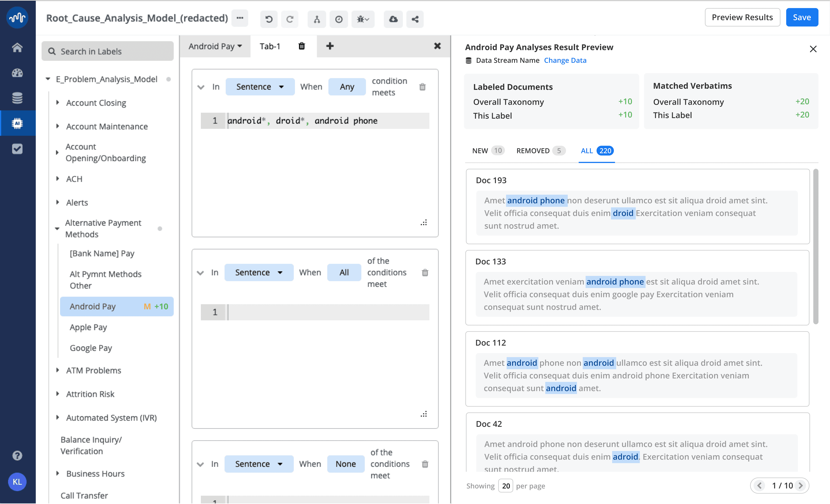
Task: Click the hierarchy tree icon in toolbar
Action: coord(317,19)
